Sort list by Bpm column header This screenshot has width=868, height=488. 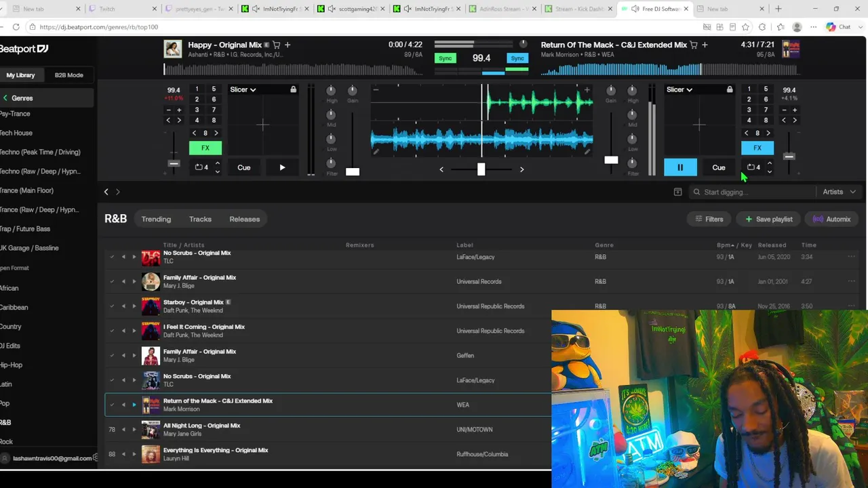pos(725,245)
